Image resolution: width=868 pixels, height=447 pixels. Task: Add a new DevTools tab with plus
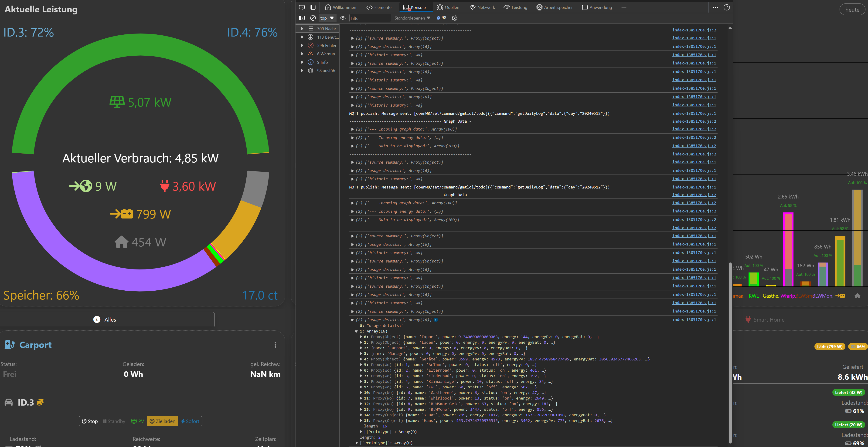(624, 7)
